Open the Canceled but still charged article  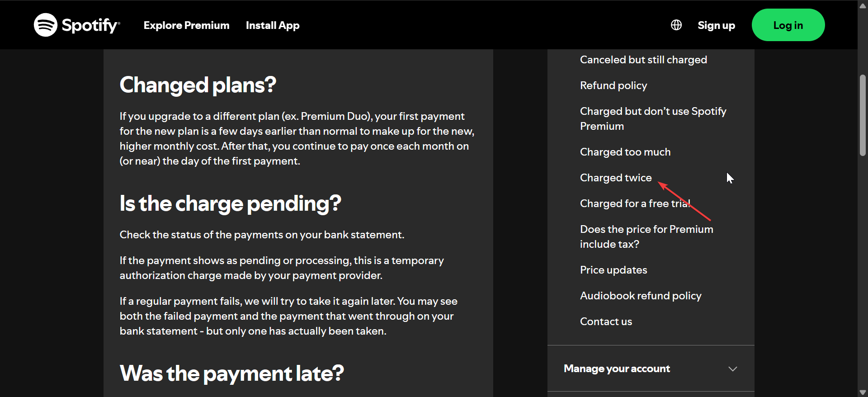643,60
